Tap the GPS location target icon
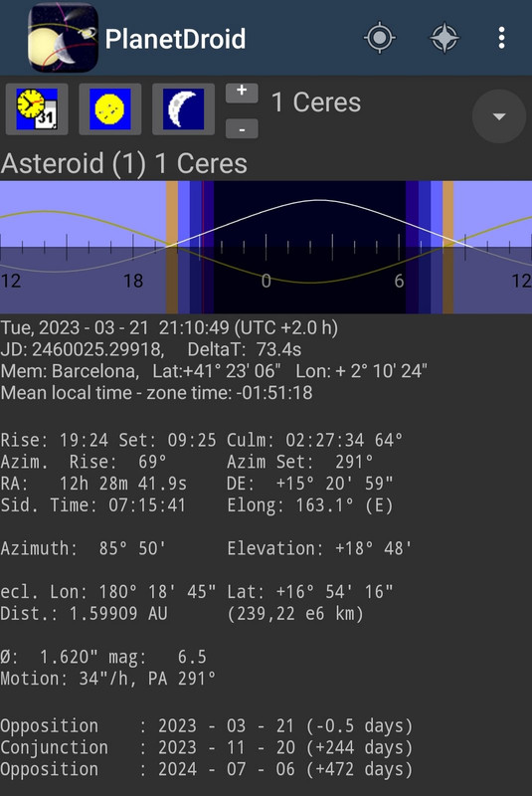The width and height of the screenshot is (532, 796). click(x=380, y=38)
